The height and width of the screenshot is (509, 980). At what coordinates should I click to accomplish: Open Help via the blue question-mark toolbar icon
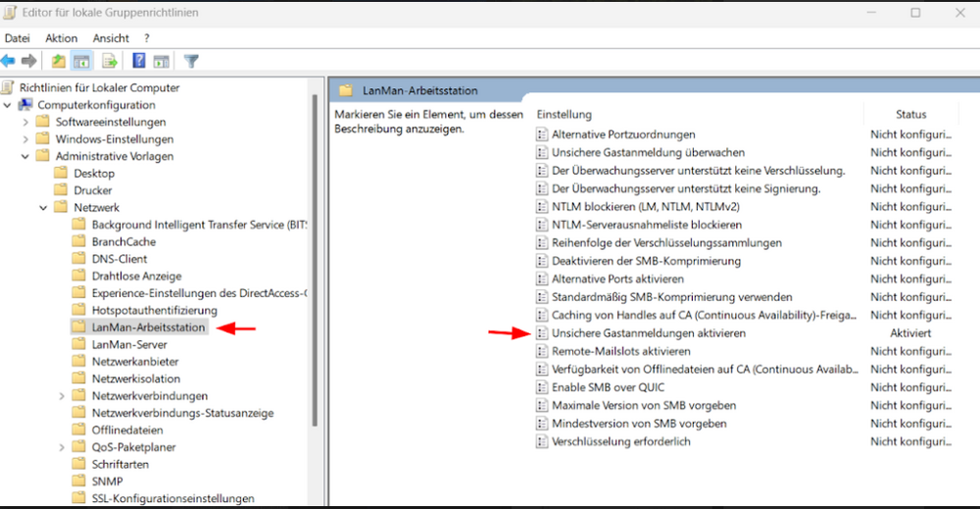click(139, 61)
